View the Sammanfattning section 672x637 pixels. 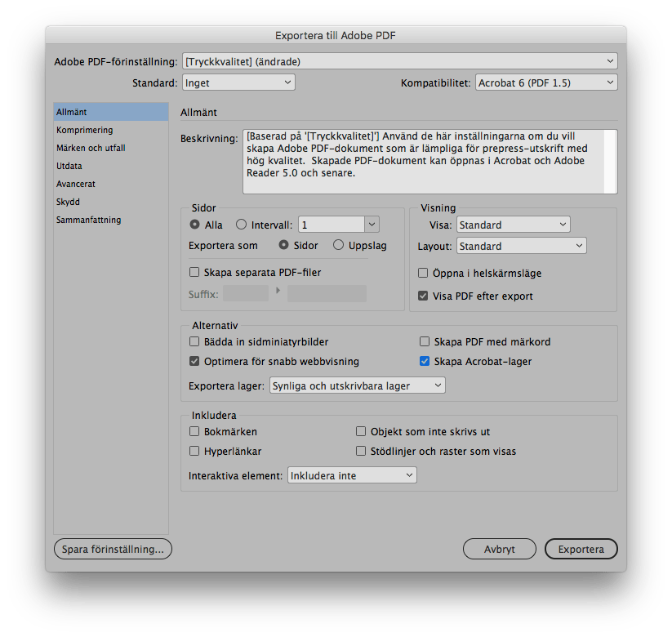pyautogui.click(x=111, y=220)
